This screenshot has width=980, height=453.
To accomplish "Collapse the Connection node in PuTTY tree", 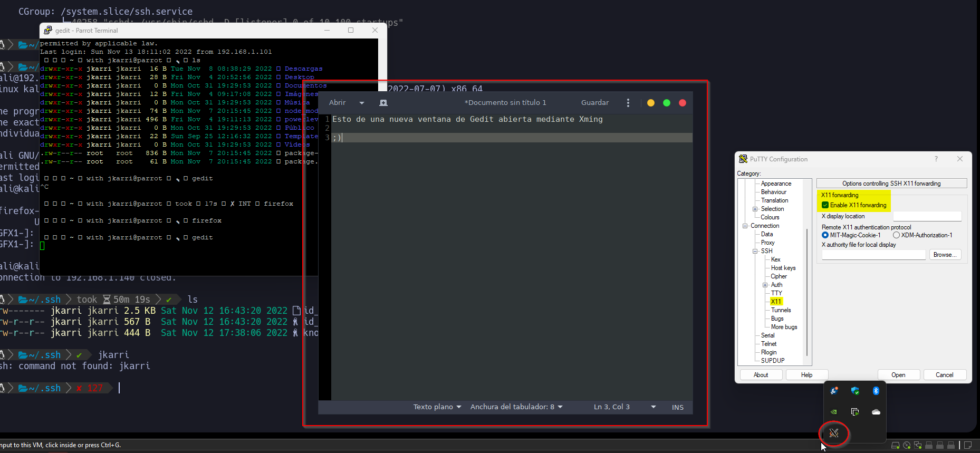I will [x=745, y=226].
